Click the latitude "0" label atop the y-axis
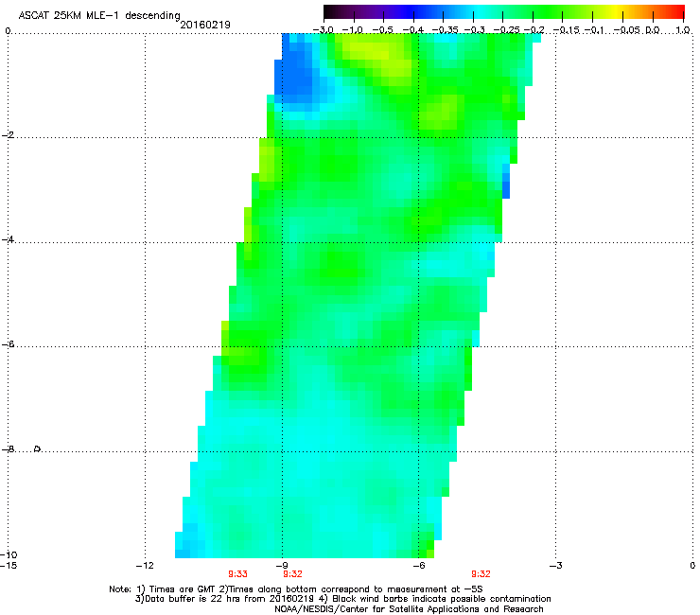This screenshot has width=700, height=615. [x=8, y=31]
